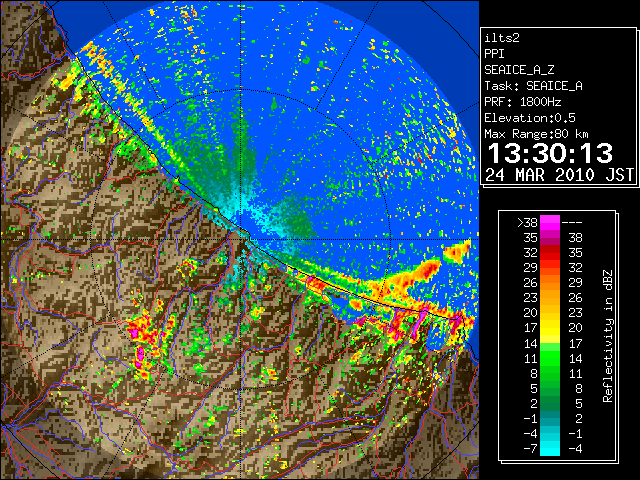Viewport: 640px width, 480px height.
Task: Click the 'ilts2' radar site label
Action: (502, 38)
